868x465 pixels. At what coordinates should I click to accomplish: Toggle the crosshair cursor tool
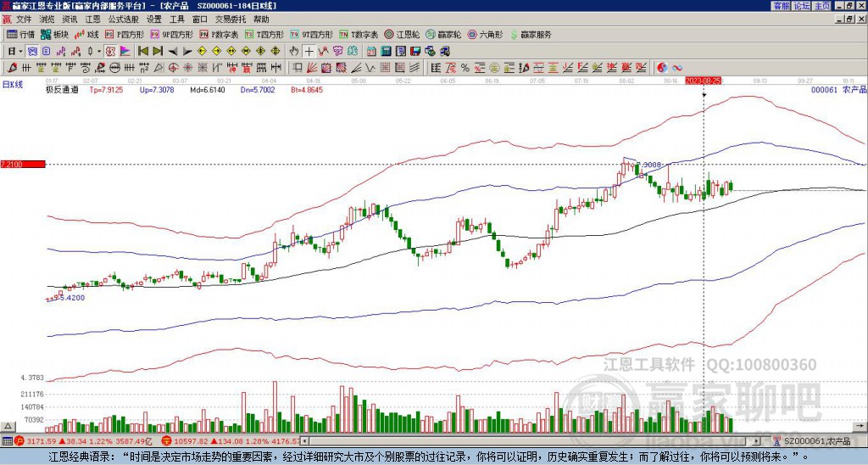[x=309, y=52]
